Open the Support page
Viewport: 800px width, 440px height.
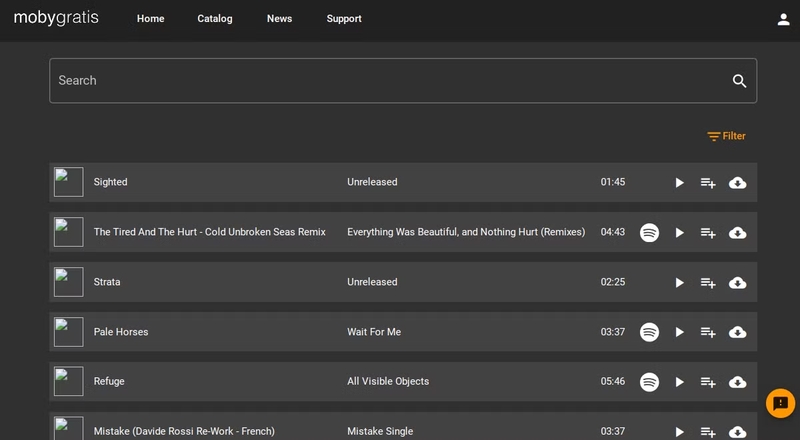coord(344,19)
